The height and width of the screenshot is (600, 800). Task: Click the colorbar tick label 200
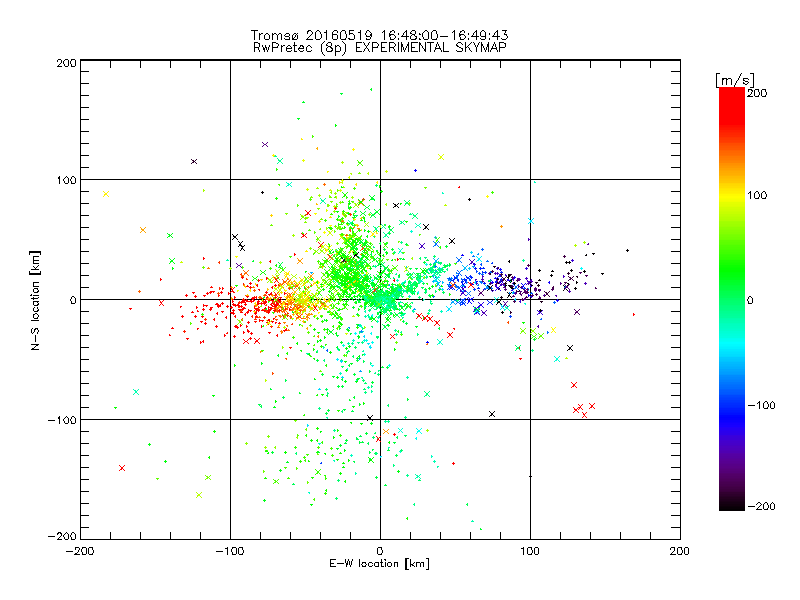[x=757, y=93]
